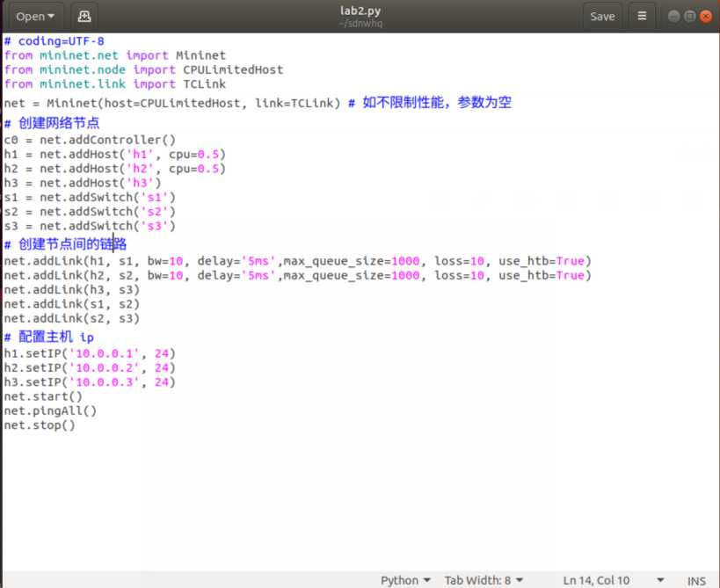Image resolution: width=720 pixels, height=588 pixels.
Task: Click the net.pingAll() line
Action: [50, 410]
